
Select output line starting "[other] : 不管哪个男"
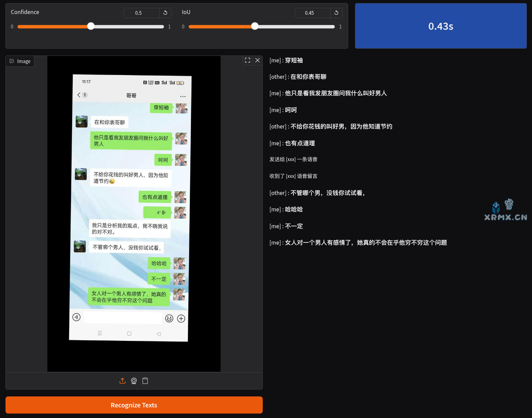(317, 193)
